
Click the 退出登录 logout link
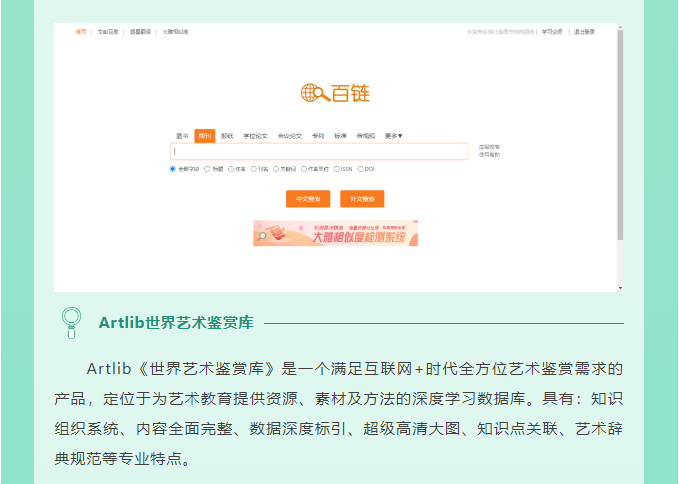584,32
